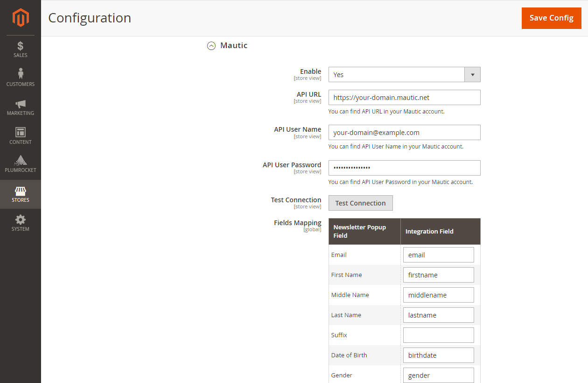This screenshot has height=383, width=588.
Task: Click the Save Config button
Action: pyautogui.click(x=551, y=18)
